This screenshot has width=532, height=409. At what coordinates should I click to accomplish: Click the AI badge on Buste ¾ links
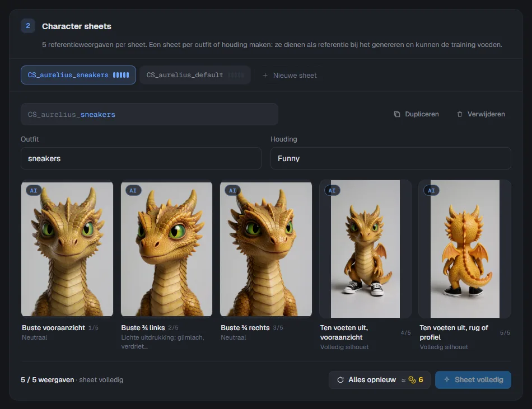point(133,190)
